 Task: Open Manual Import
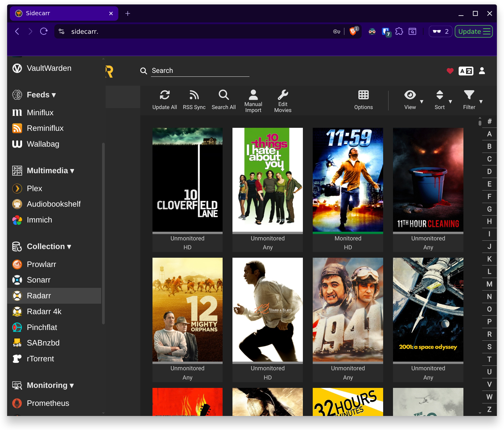[x=253, y=101]
